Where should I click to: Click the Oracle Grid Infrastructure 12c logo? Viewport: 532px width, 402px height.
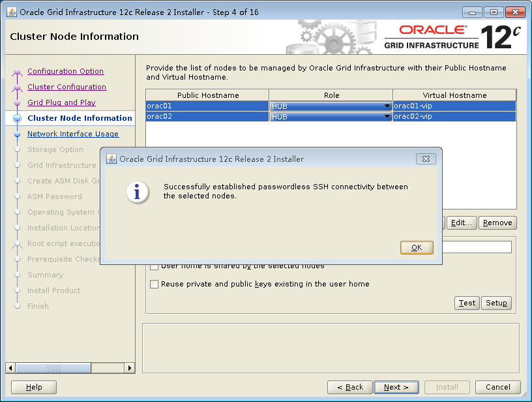(x=452, y=37)
